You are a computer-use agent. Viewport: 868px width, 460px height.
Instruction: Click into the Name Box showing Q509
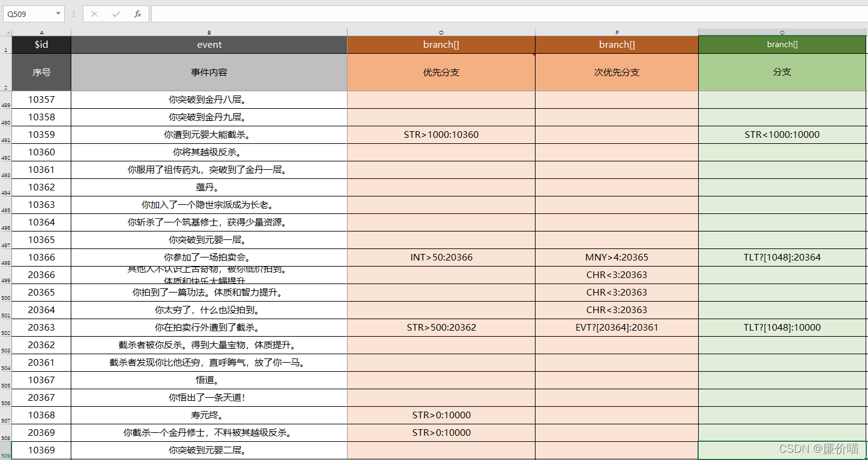29,14
